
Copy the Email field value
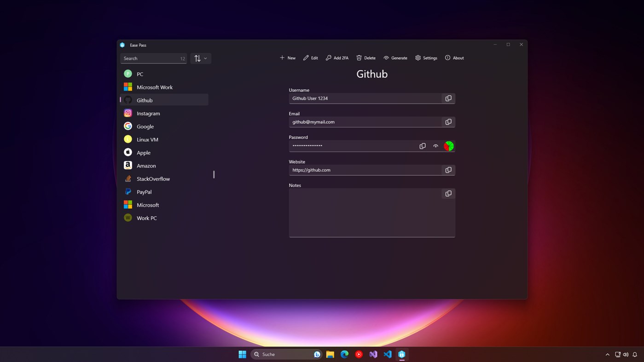[448, 122]
